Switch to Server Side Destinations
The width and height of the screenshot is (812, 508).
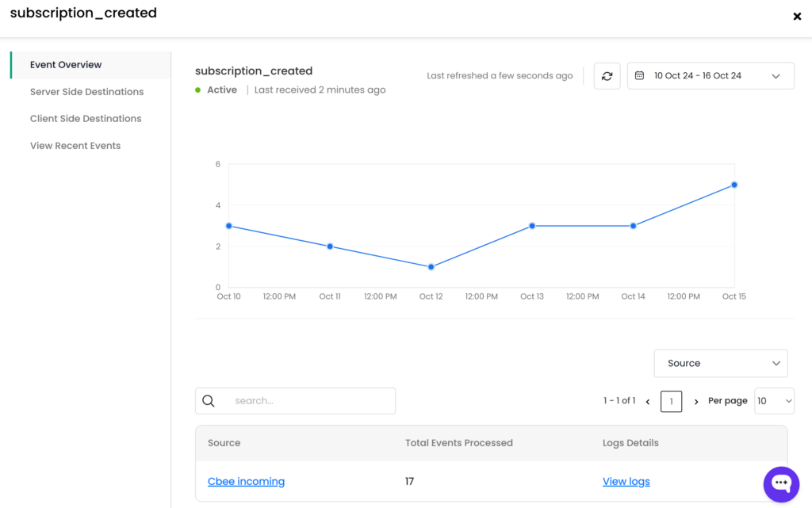(86, 92)
